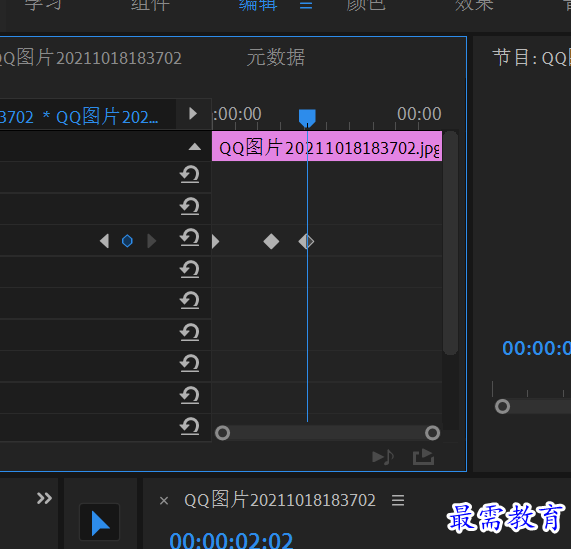Select keyframe under the playhead
Viewport: 571px width, 549px height.
306,241
